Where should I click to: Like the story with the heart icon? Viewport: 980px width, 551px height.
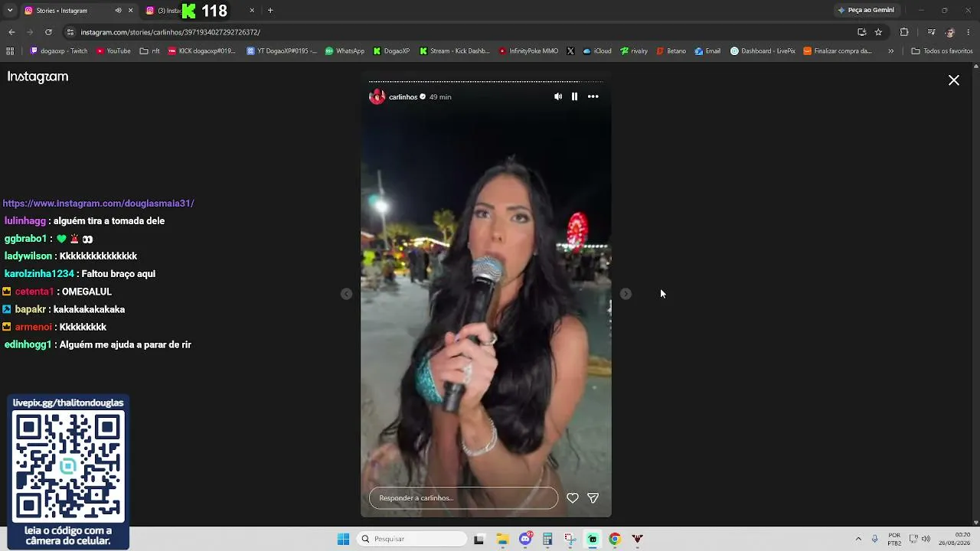click(572, 498)
